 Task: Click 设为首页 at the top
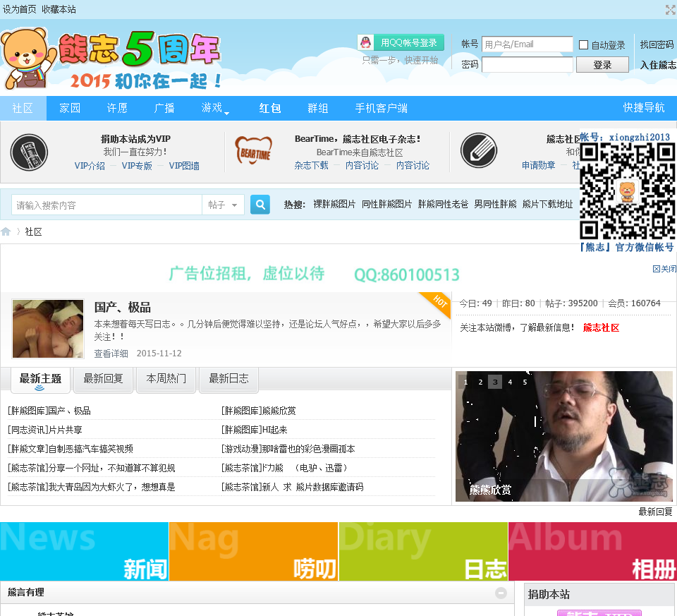click(x=20, y=9)
